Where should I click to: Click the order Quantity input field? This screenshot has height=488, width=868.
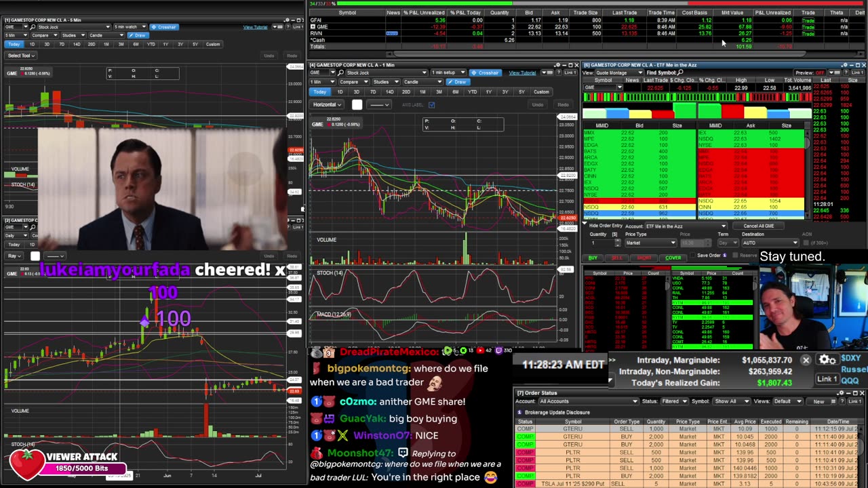click(x=601, y=243)
